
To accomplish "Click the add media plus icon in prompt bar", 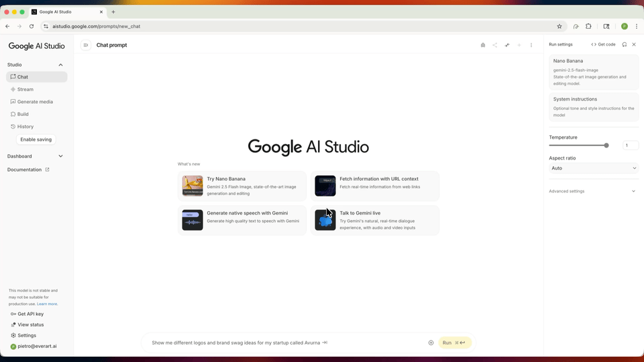I will click(x=431, y=343).
